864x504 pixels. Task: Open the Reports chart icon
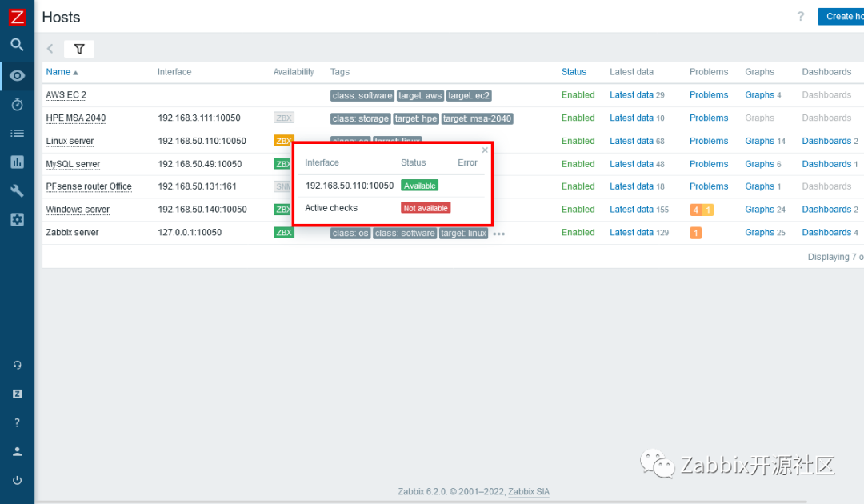[x=17, y=162]
